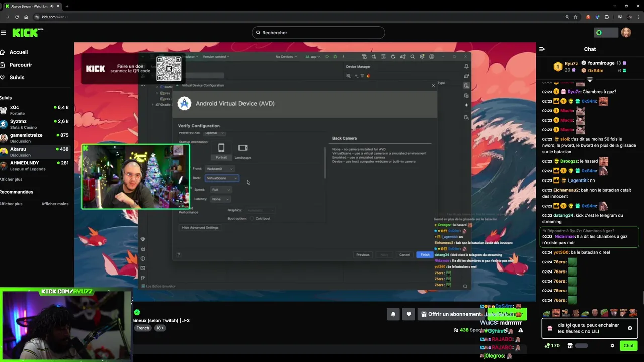
Task: Click the French tag
Action: (x=143, y=328)
